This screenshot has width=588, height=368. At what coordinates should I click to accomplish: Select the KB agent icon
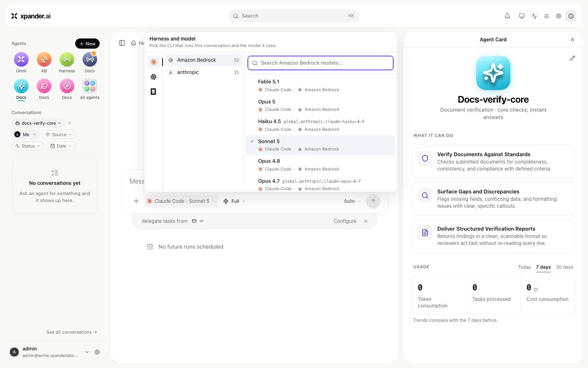click(44, 60)
